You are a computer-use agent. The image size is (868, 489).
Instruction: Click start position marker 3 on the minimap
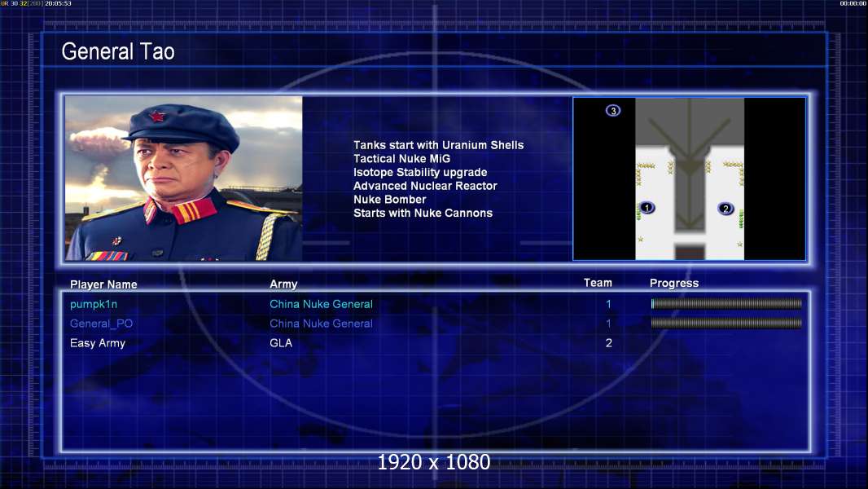point(613,111)
